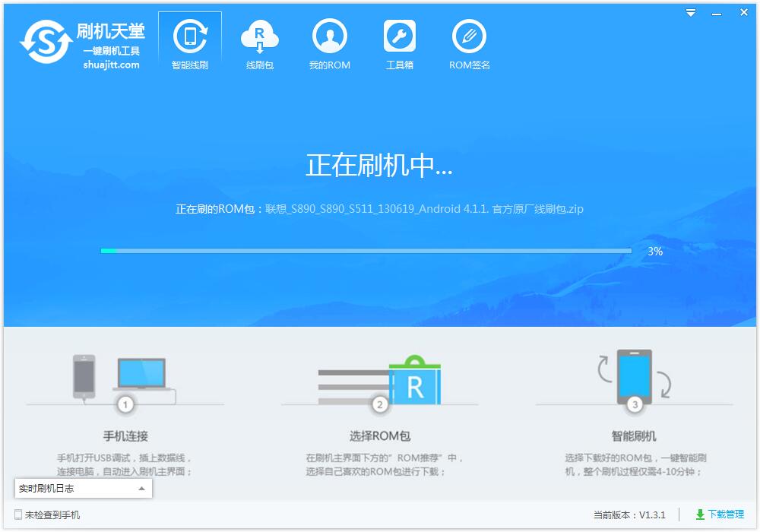Image resolution: width=760 pixels, height=532 pixels.
Task: Click the download icon beside 下载管理
Action: (x=701, y=515)
